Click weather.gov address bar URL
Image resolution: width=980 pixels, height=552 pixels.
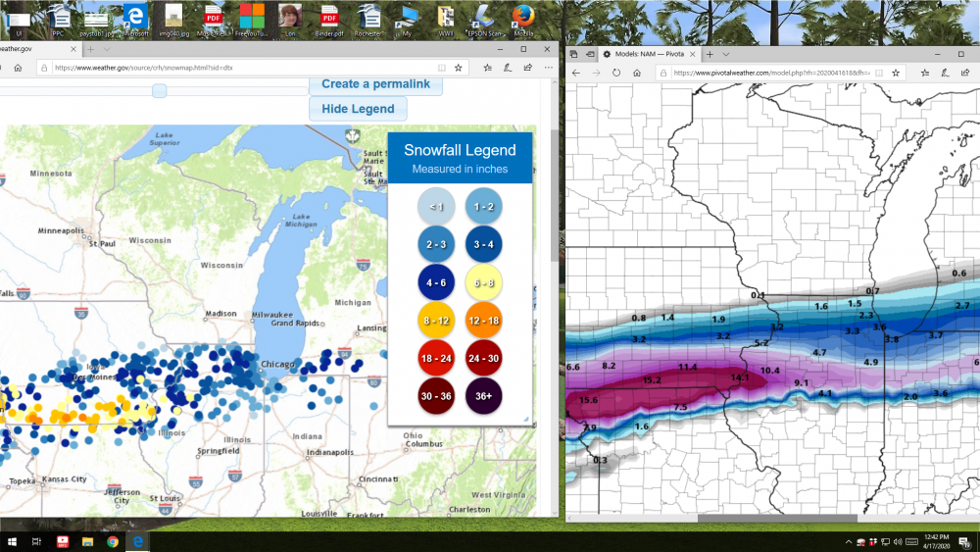point(144,68)
